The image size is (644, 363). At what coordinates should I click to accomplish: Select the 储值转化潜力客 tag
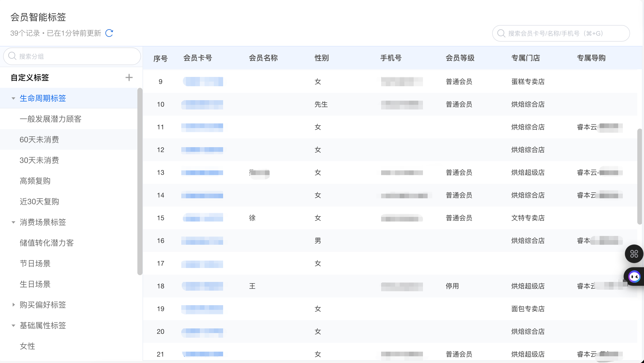click(x=47, y=243)
